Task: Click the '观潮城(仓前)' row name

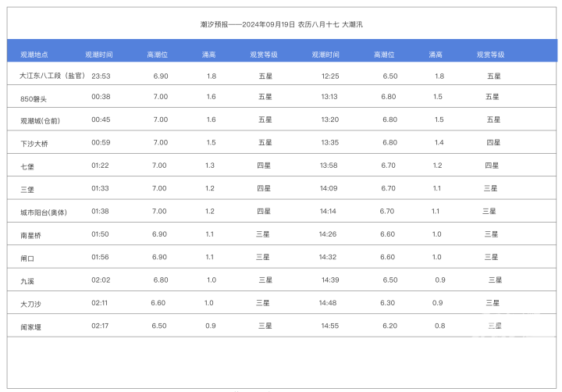Action: [x=40, y=121]
